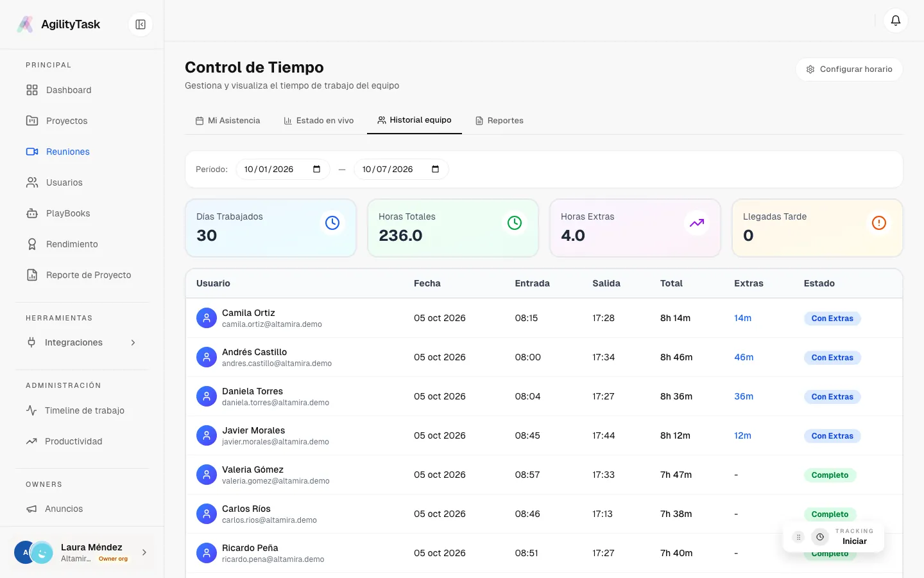The height and width of the screenshot is (578, 924).
Task: Click the clock icon on Horas Totales card
Action: point(515,223)
